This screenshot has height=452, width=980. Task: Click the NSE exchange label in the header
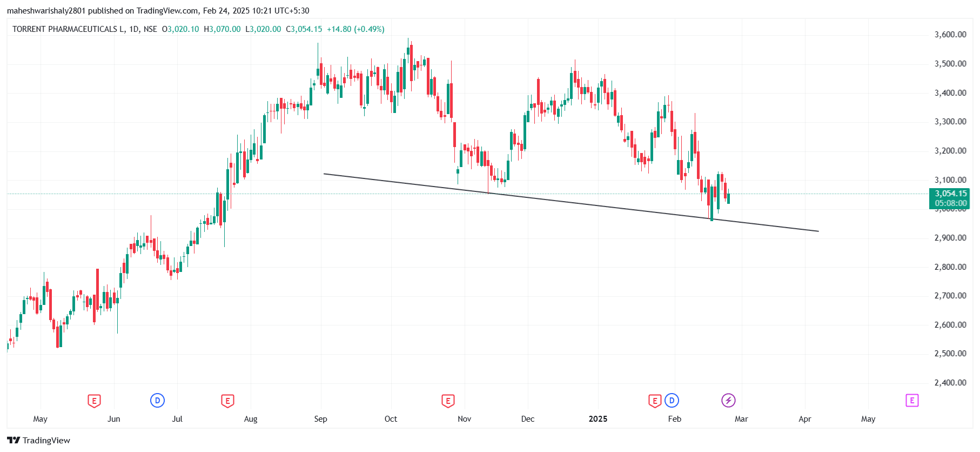150,29
